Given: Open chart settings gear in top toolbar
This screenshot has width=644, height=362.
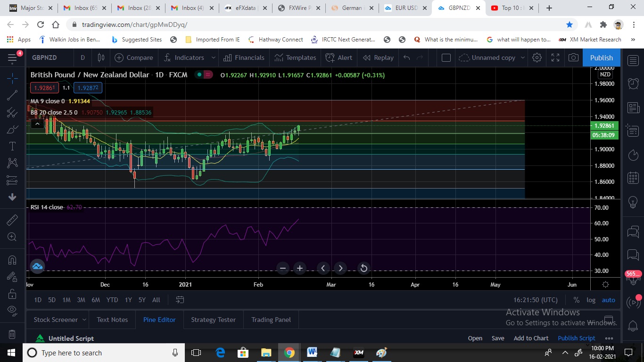Looking at the screenshot, I should 537,58.
